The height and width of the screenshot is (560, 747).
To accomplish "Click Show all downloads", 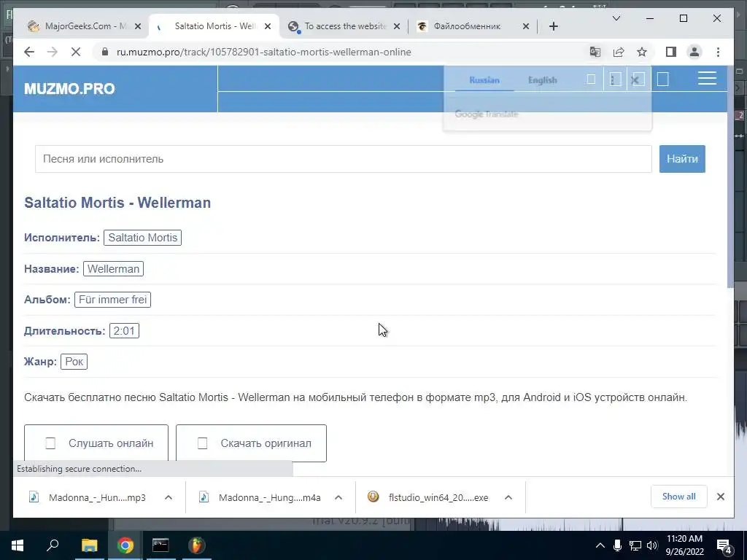I will [x=678, y=497].
